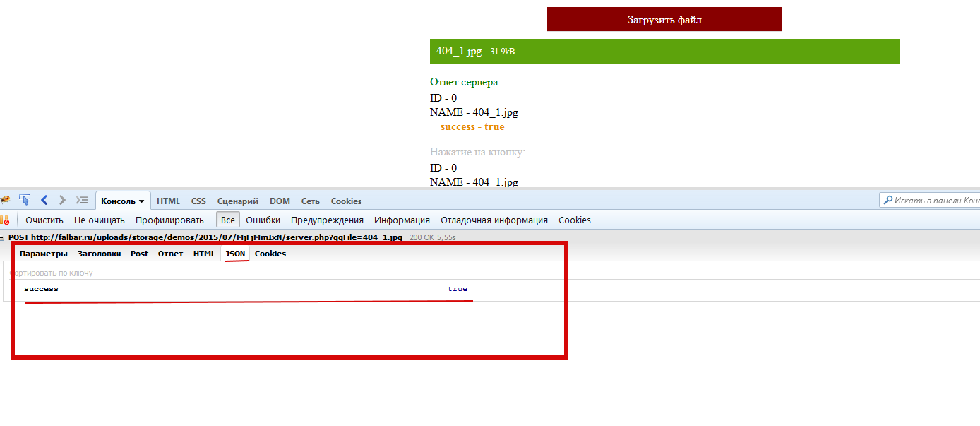The image size is (980, 426).
Task: Click the search magnifier icon in console search
Action: 887,201
